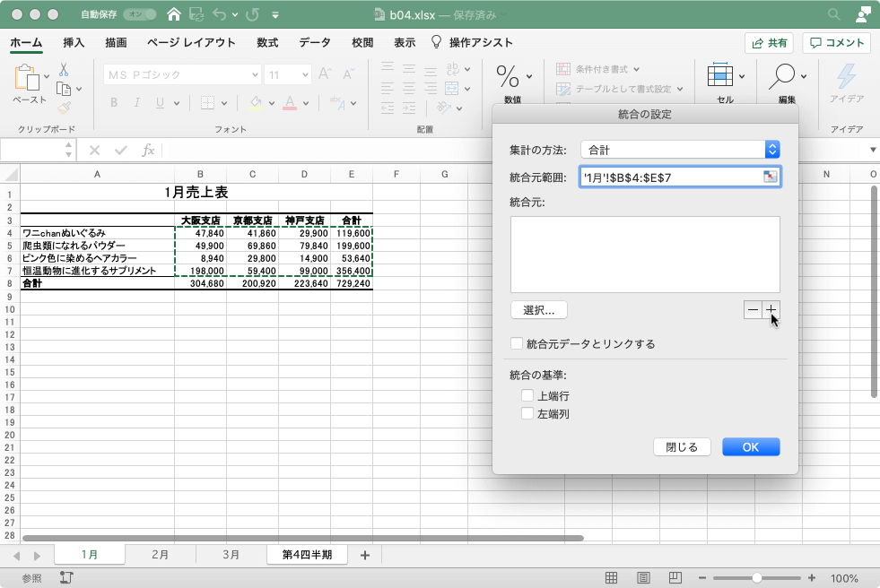880x588 pixels.
Task: Expand the formula bar arrow
Action: 873,150
